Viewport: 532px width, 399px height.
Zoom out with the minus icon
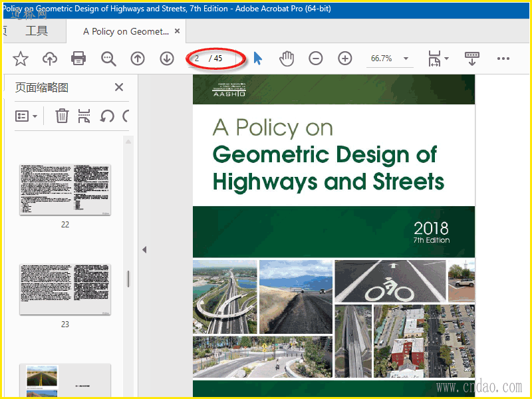pyautogui.click(x=316, y=59)
